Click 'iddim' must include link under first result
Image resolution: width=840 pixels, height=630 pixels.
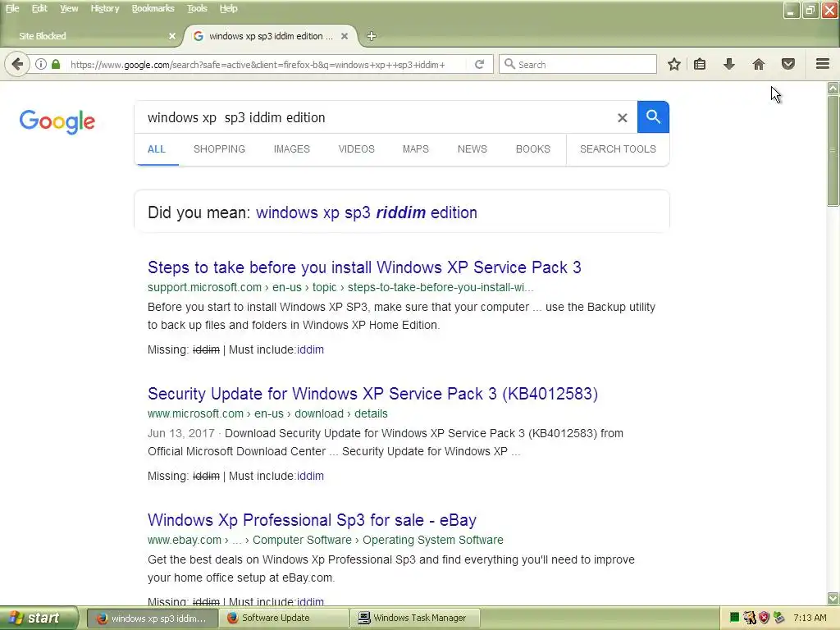(x=310, y=349)
